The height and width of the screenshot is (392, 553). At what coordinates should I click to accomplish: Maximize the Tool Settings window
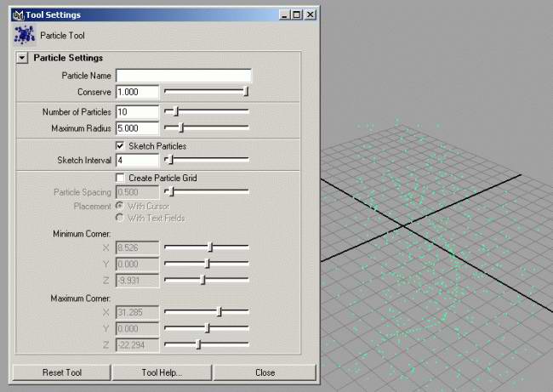pos(295,14)
